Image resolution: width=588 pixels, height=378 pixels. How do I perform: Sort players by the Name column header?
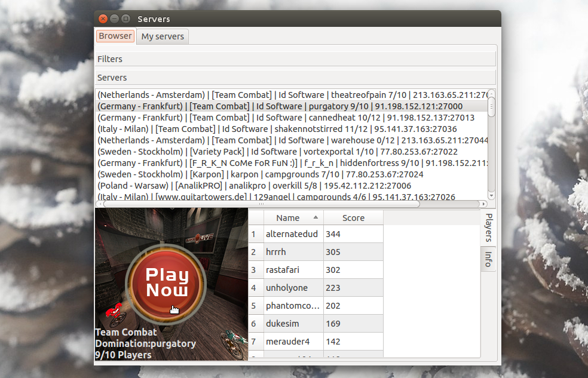pos(293,217)
